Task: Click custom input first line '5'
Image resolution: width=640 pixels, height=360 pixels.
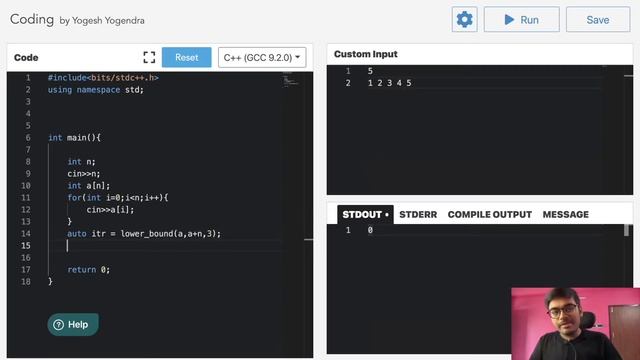Action: click(370, 71)
